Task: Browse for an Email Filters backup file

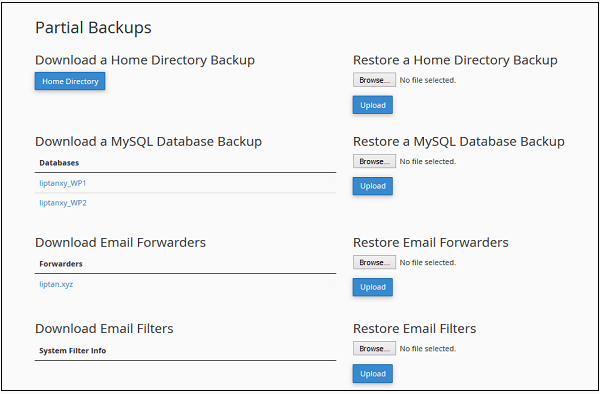Action: click(374, 348)
